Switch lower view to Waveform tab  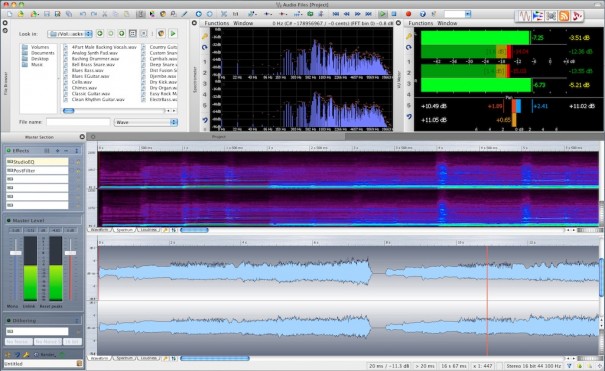tap(100, 358)
